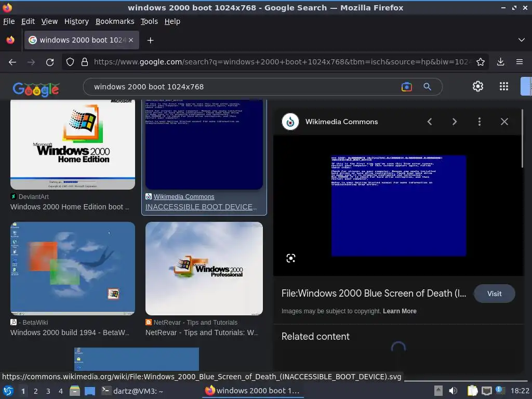Click File:Windows 2000 Blue Screen title

[x=374, y=294]
